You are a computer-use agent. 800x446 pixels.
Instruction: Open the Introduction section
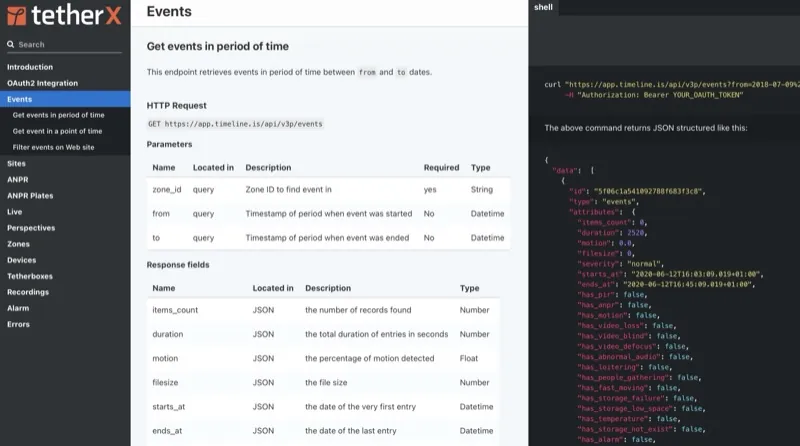pos(30,67)
